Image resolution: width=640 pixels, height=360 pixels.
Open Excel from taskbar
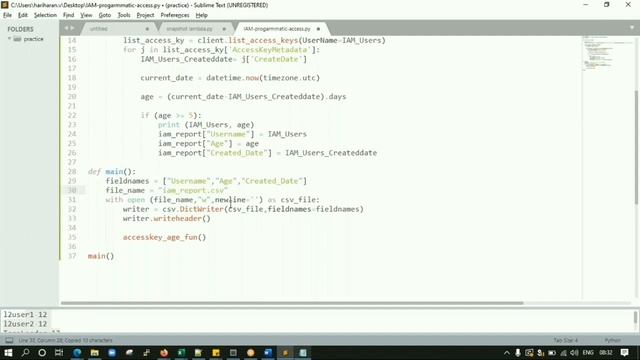[x=181, y=353]
